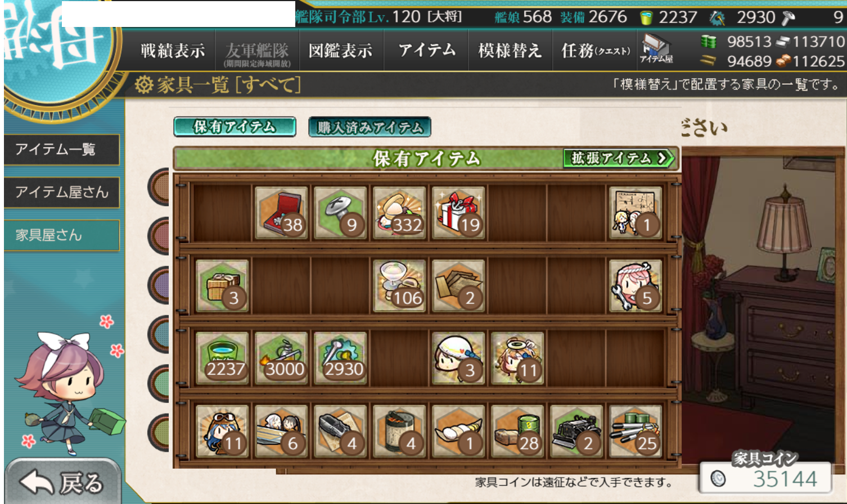This screenshot has width=847, height=504.
Task: Switch to the 購入済みアイテム tab
Action: coord(370,127)
